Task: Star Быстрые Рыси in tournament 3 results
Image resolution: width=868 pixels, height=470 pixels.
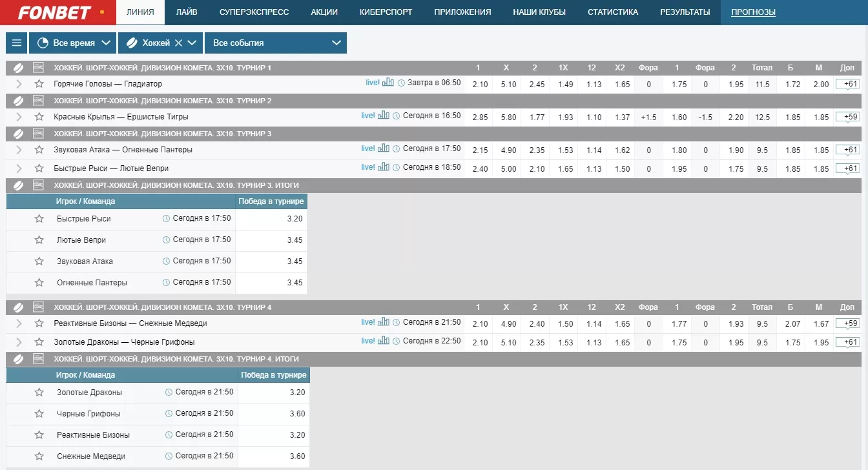Action: click(39, 219)
